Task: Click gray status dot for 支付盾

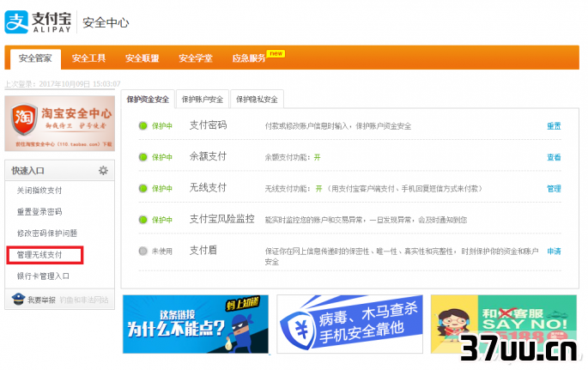Action: click(142, 251)
